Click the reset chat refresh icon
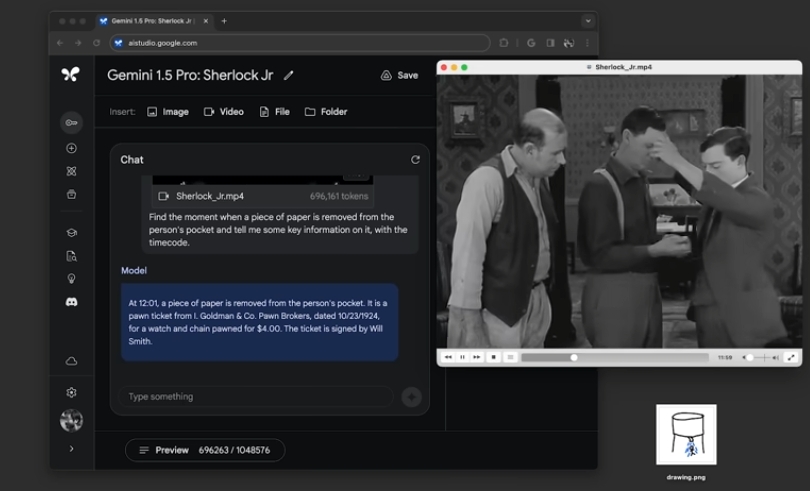The width and height of the screenshot is (810, 491). point(415,160)
